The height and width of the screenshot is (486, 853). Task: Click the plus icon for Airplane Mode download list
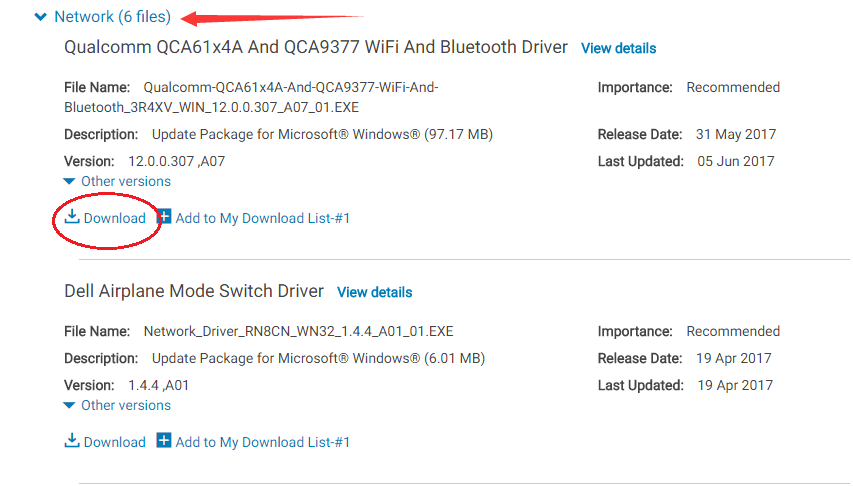click(164, 440)
